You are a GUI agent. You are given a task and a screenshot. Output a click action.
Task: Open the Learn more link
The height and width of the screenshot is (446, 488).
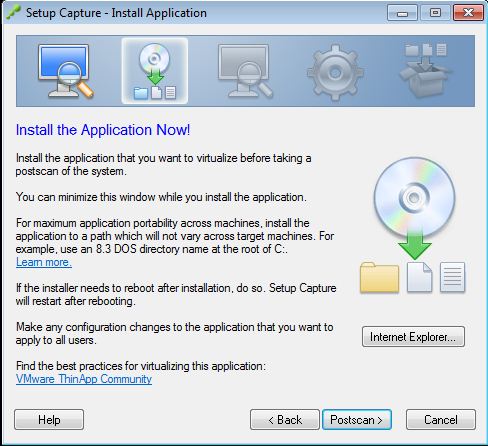click(x=44, y=262)
